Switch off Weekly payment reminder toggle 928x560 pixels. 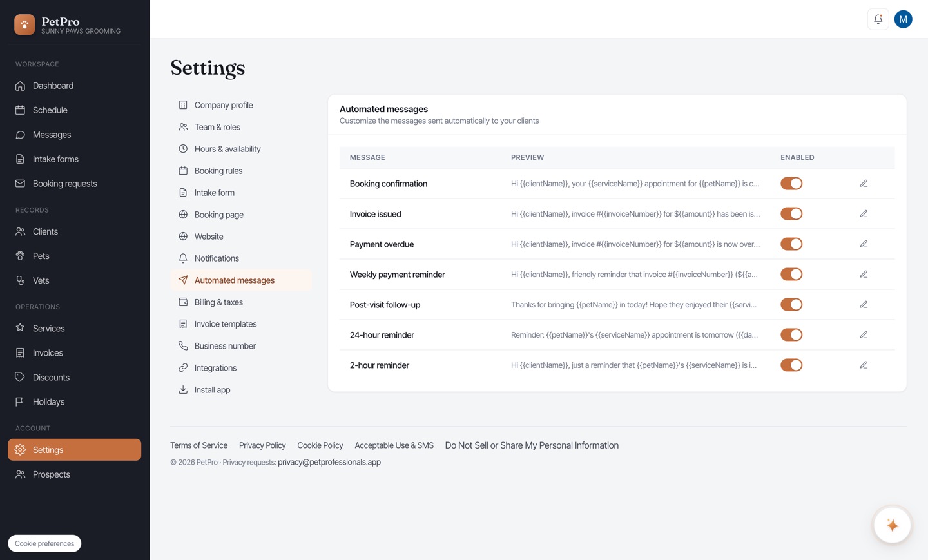(x=791, y=275)
